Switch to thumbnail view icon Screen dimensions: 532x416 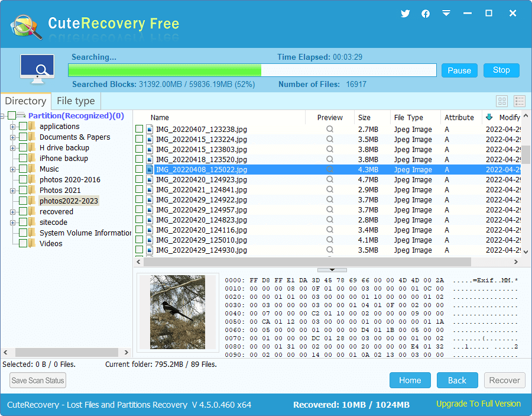click(x=502, y=101)
